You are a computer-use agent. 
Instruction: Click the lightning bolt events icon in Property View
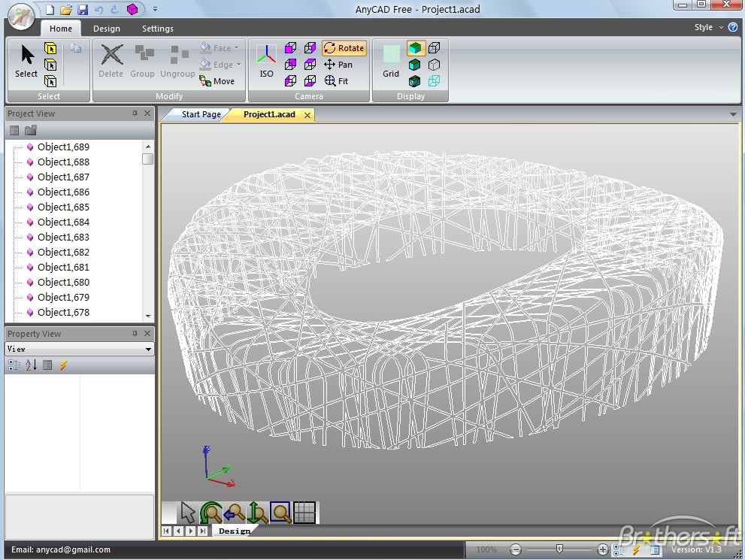(x=64, y=365)
